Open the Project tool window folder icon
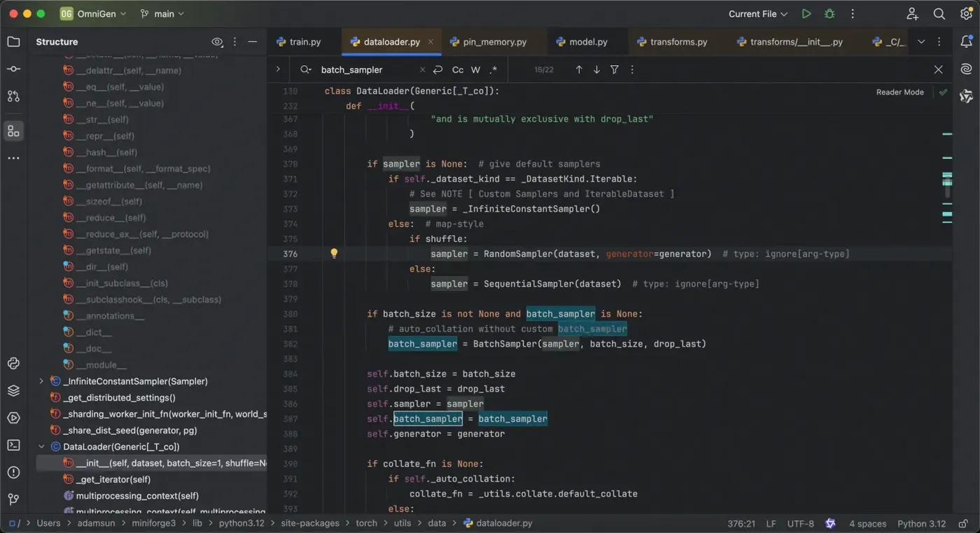The width and height of the screenshot is (980, 533). [13, 42]
